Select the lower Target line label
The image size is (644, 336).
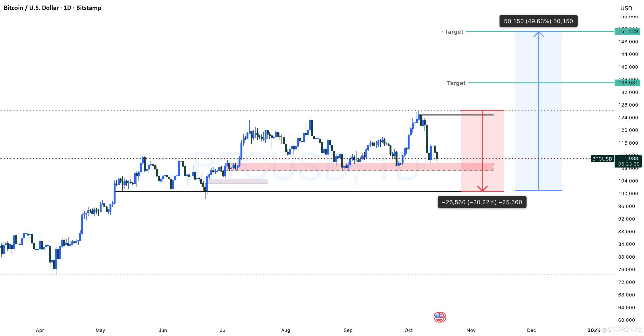click(x=456, y=83)
